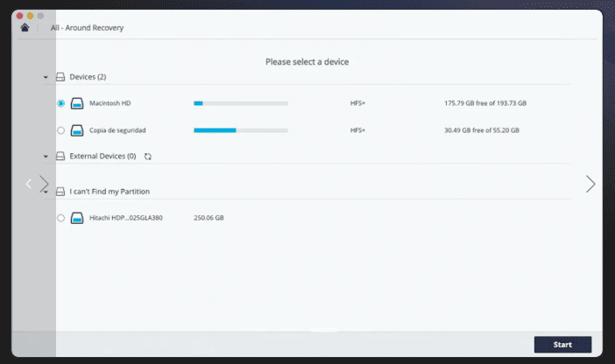
Task: Start the recovery scan
Action: pos(562,345)
